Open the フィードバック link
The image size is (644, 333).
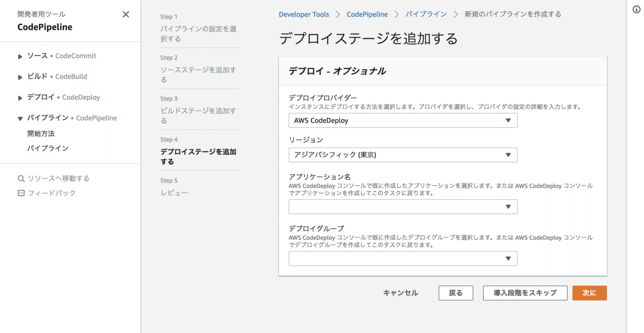click(51, 193)
